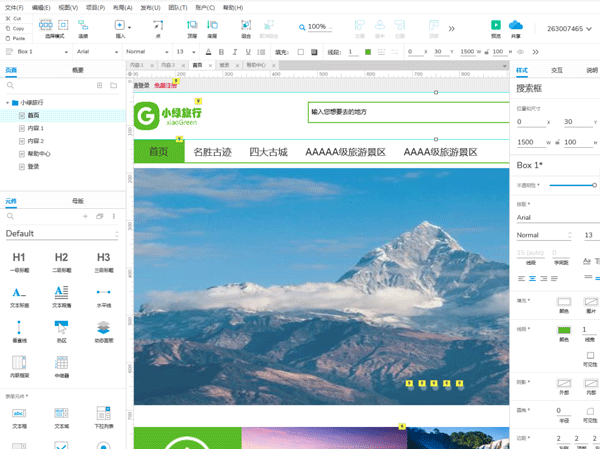The image size is (600, 449).
Task: Open the 帮助中心 page in page list
Action: [x=39, y=153]
